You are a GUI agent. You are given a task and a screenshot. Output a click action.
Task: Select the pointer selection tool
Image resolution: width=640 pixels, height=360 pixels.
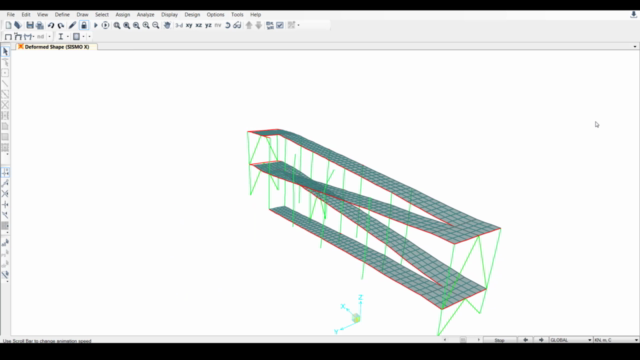coord(5,51)
